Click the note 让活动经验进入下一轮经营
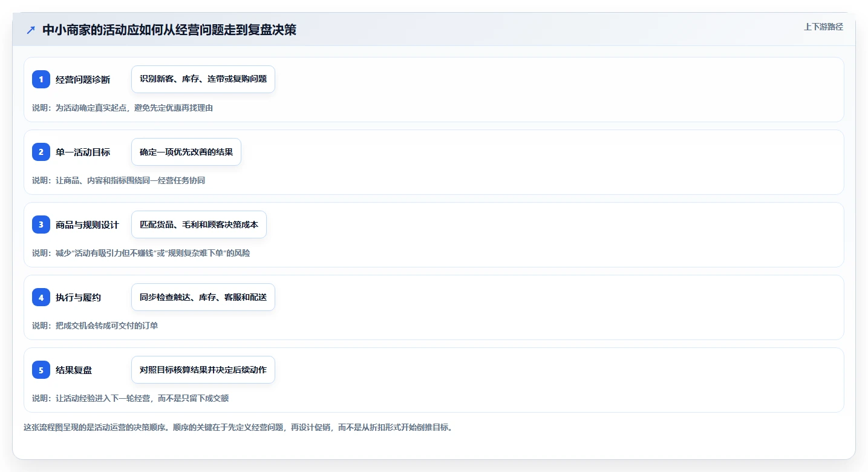Screen dimensions: 868x472 pos(130,398)
